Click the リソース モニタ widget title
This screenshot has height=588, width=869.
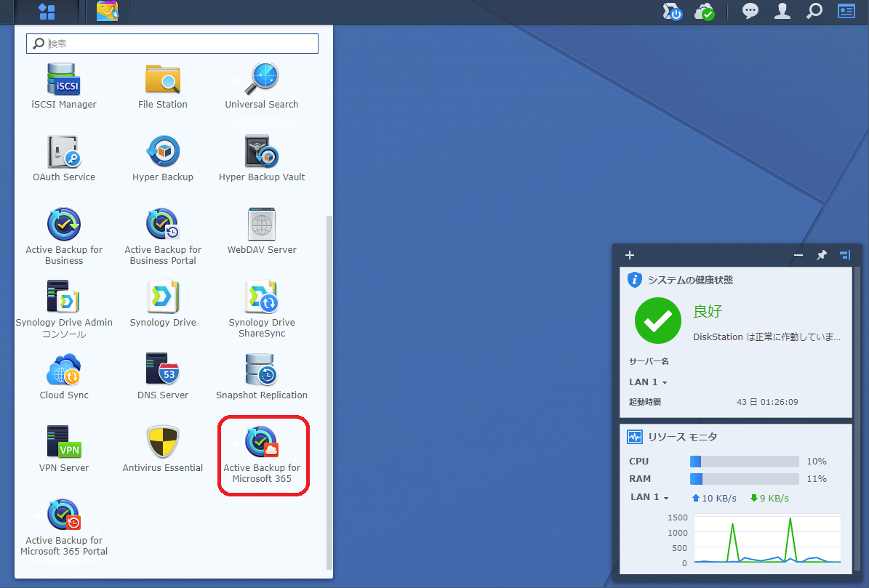coord(683,438)
